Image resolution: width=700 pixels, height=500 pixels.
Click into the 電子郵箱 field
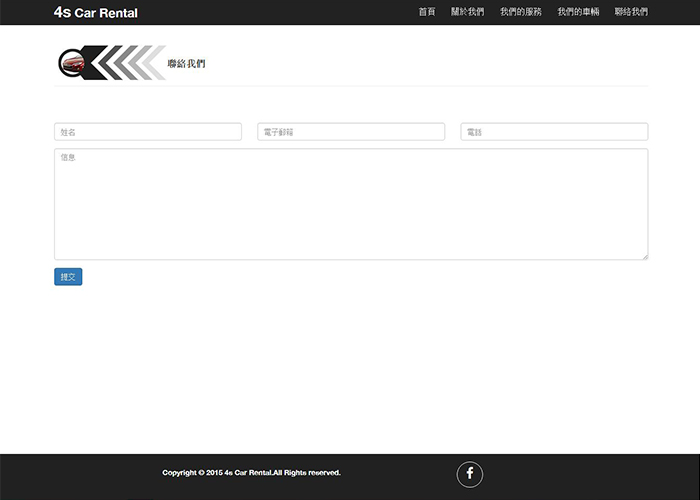coord(351,132)
